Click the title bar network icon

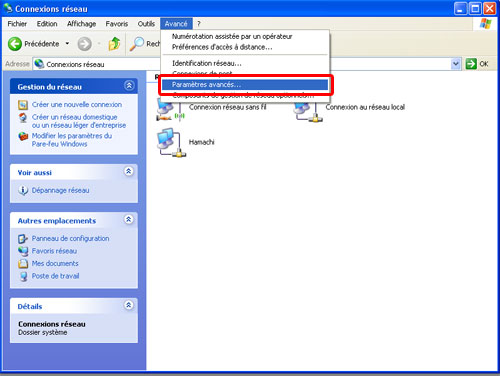[8, 8]
